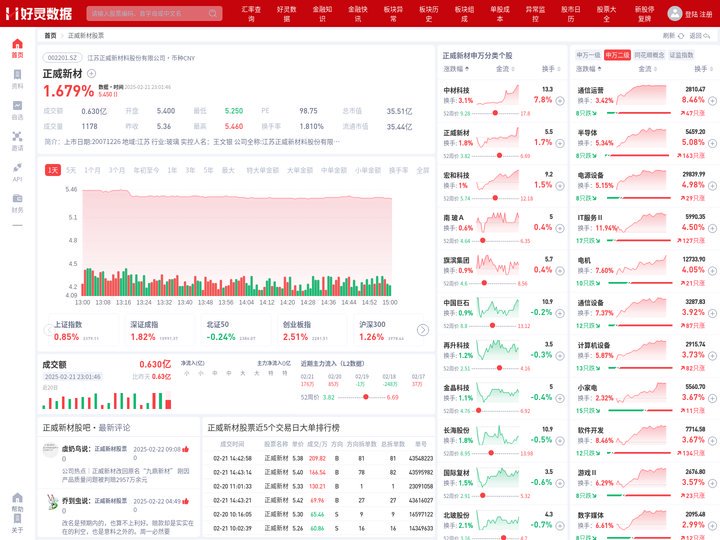Viewport: 720px width, 540px height.
Task: Like the comment by 虚奶鸟 with thumbs-up
Action: tap(186, 449)
